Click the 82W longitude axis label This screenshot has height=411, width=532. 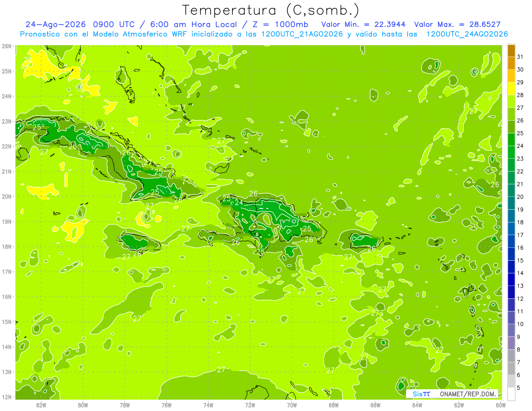(x=41, y=405)
